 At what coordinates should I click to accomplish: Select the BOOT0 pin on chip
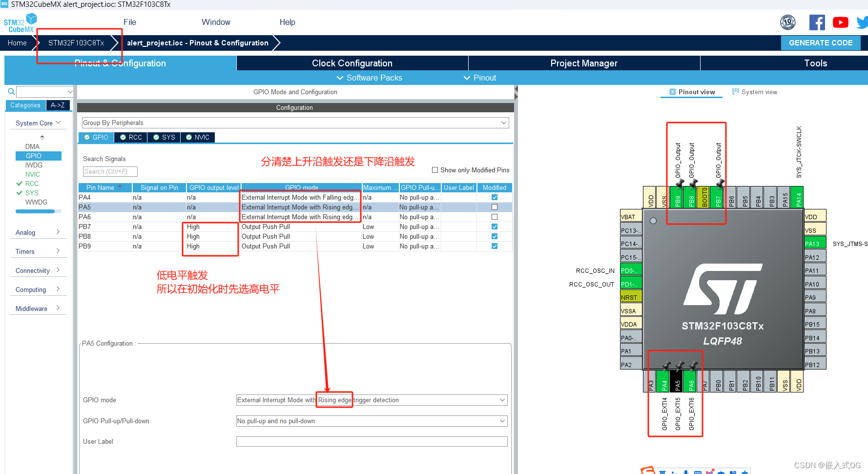coord(704,197)
